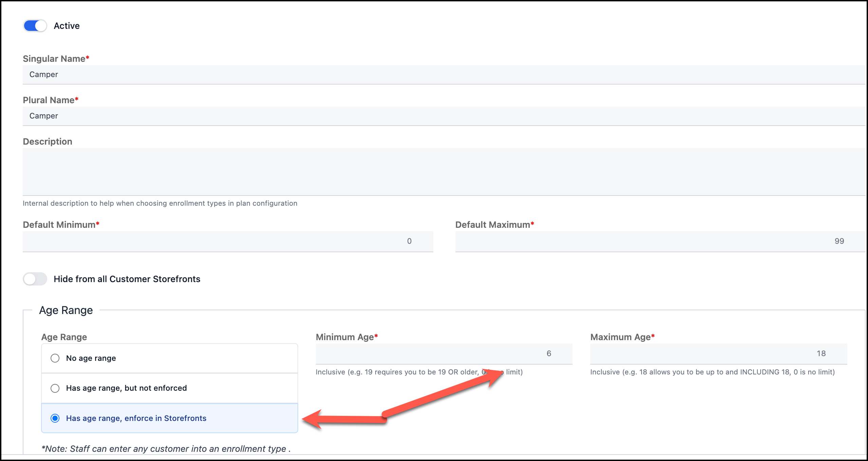Click the Plural Name input field
Viewport: 868px width, 461px height.
(441, 116)
